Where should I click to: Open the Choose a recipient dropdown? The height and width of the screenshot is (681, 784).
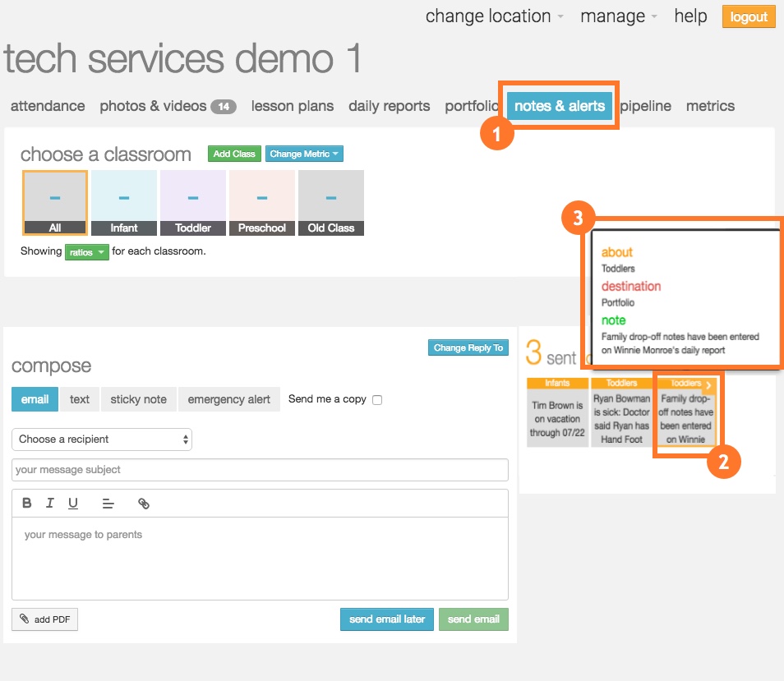[x=102, y=439]
